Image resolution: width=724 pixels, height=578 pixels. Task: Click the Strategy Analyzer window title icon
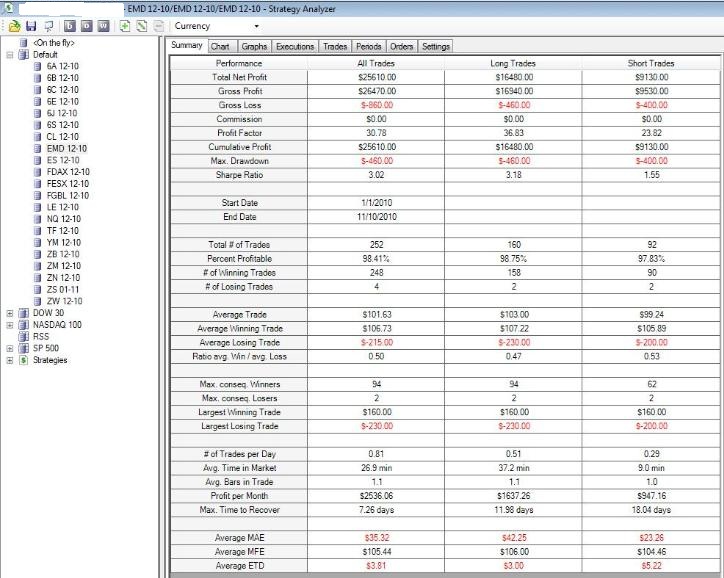tap(8, 8)
